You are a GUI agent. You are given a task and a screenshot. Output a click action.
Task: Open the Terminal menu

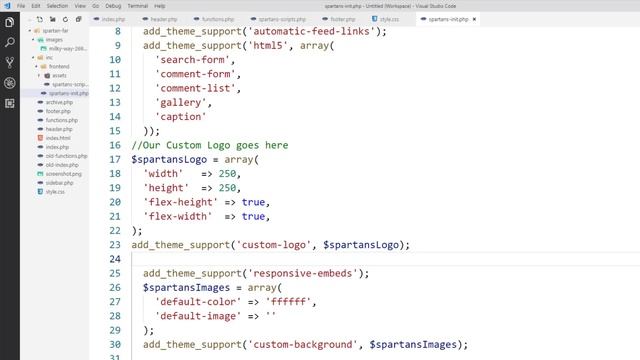pos(138,6)
